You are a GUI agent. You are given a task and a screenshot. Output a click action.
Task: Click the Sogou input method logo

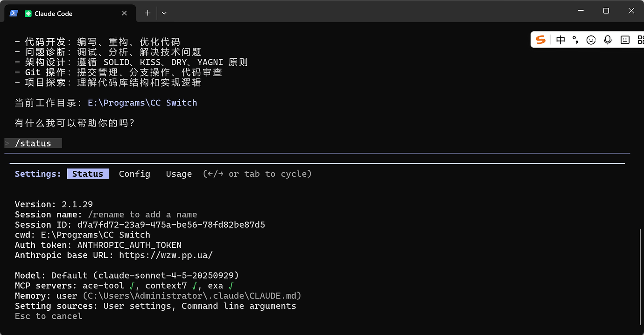pyautogui.click(x=541, y=40)
